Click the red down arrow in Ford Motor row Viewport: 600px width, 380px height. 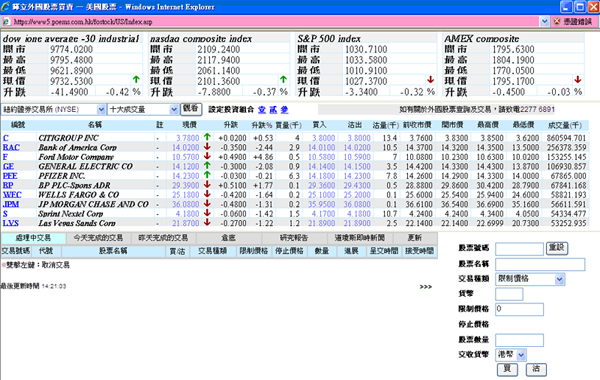click(207, 156)
